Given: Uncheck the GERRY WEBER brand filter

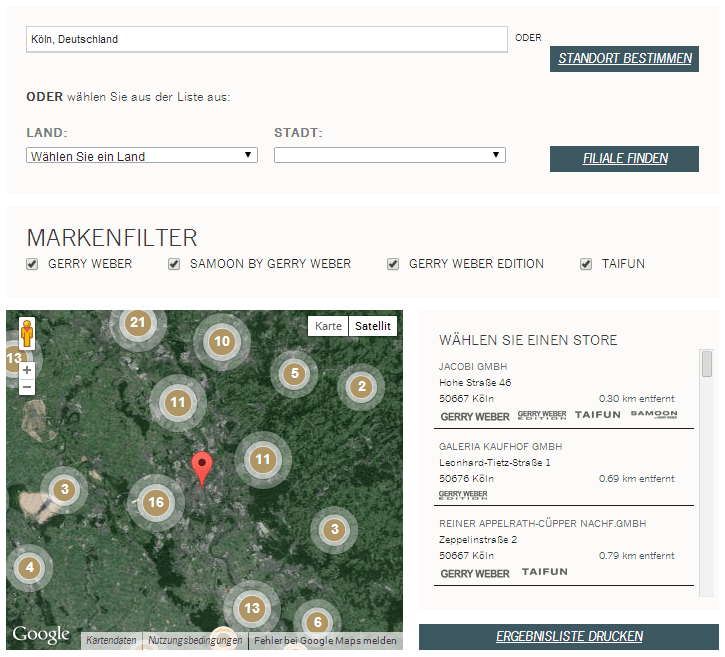Looking at the screenshot, I should pos(32,264).
